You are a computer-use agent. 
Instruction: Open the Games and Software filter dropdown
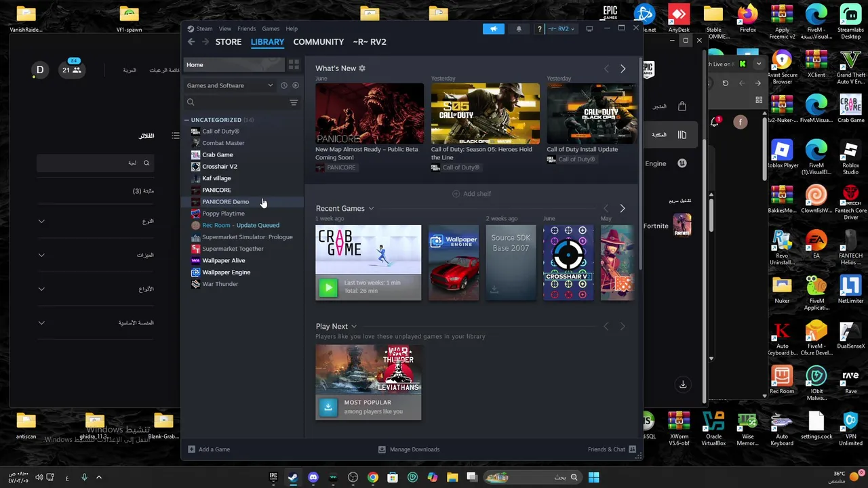(x=230, y=85)
